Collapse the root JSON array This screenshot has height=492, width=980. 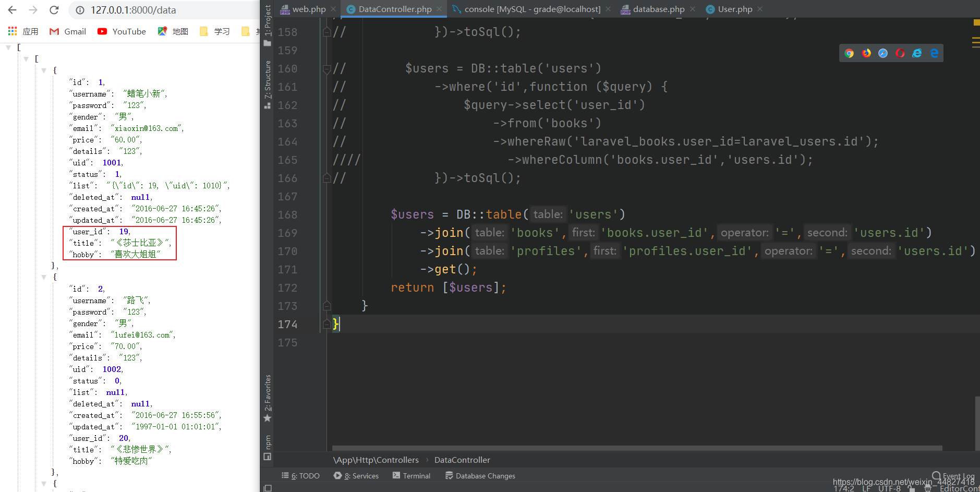[8, 47]
